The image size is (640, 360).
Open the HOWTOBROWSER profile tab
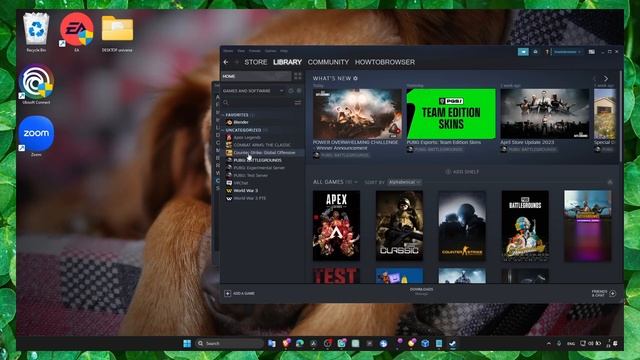[x=384, y=62]
